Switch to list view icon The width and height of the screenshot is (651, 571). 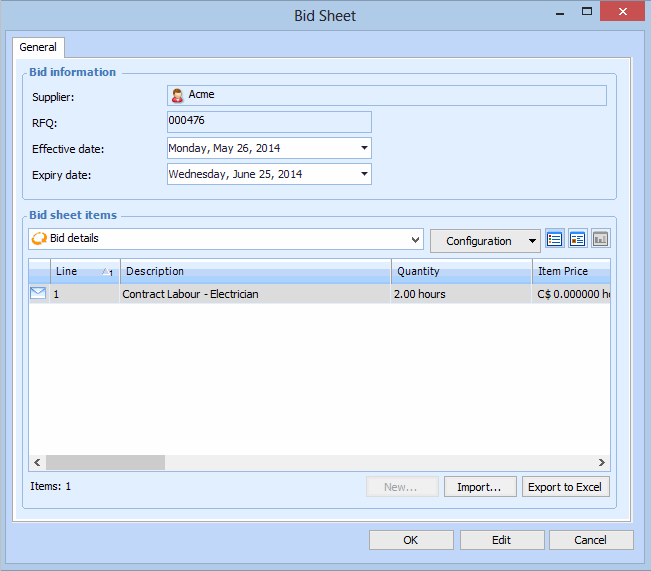(x=555, y=239)
